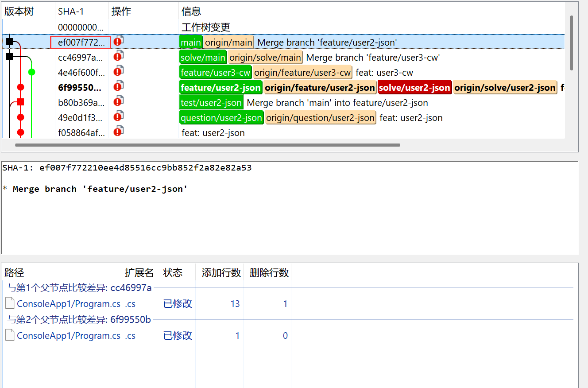This screenshot has height=388, width=588.
Task: Select the SHA-1 cell ef007f772
Action: (81, 43)
